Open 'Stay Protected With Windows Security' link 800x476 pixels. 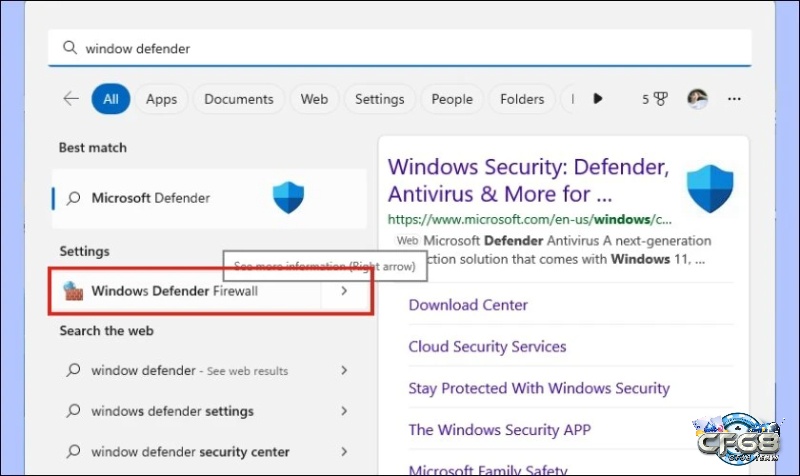(x=539, y=388)
